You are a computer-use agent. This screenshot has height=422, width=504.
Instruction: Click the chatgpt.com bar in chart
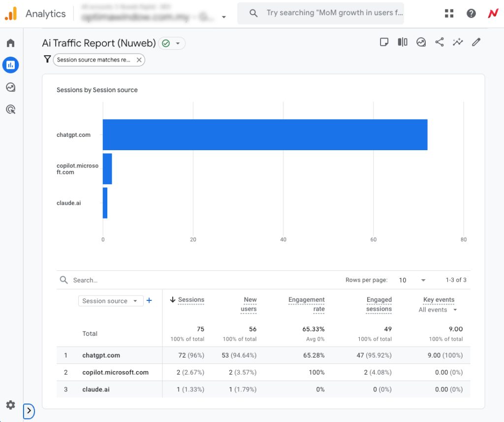tap(265, 134)
